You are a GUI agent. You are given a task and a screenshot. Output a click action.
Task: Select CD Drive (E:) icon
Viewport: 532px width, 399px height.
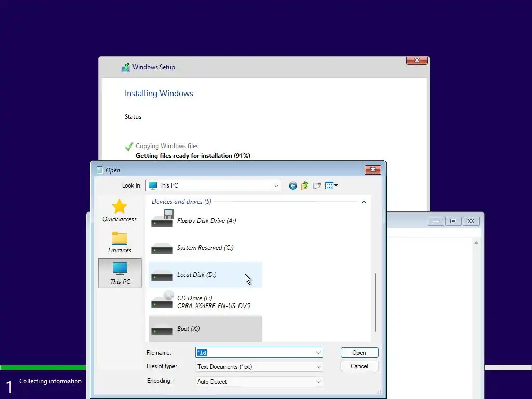pos(162,299)
